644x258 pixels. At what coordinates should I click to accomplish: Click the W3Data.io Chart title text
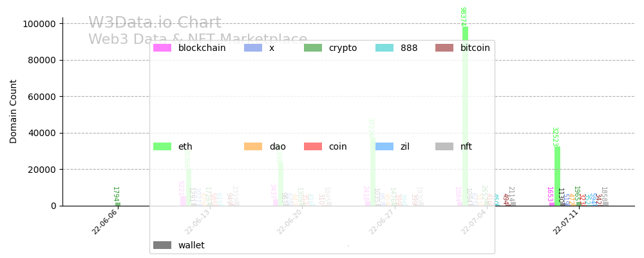[155, 23]
